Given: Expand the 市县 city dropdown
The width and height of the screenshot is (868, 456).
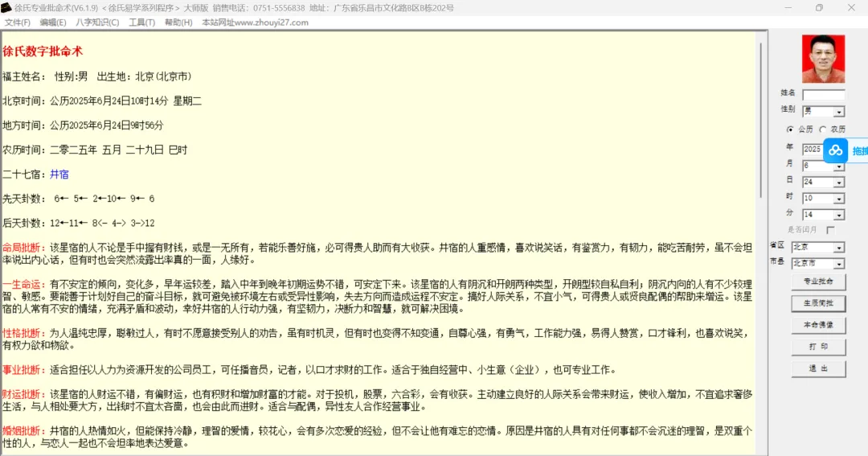Looking at the screenshot, I should (x=839, y=264).
